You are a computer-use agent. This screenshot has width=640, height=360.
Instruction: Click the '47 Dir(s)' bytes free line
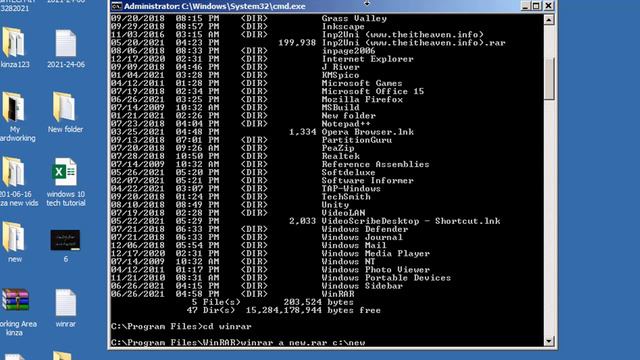tap(283, 311)
